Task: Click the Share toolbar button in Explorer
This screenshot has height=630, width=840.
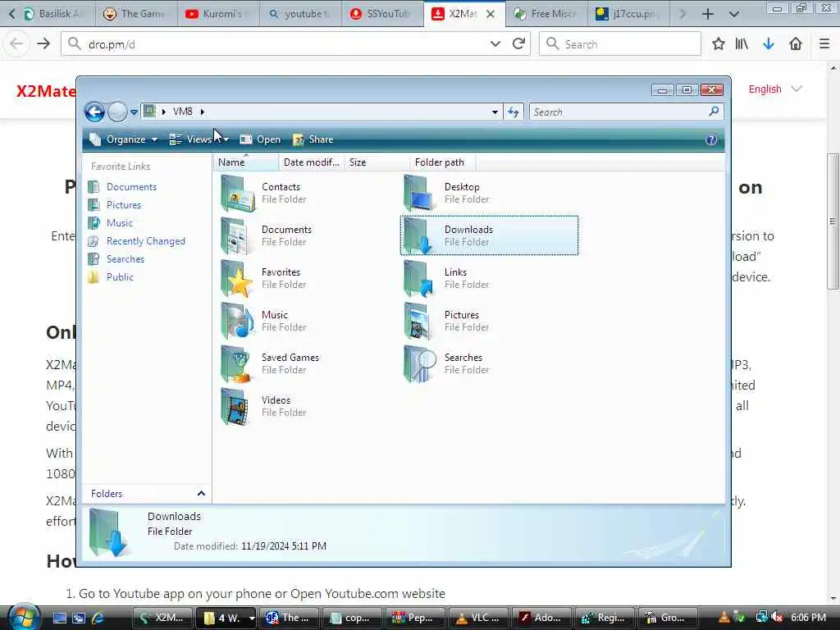Action: pos(313,139)
